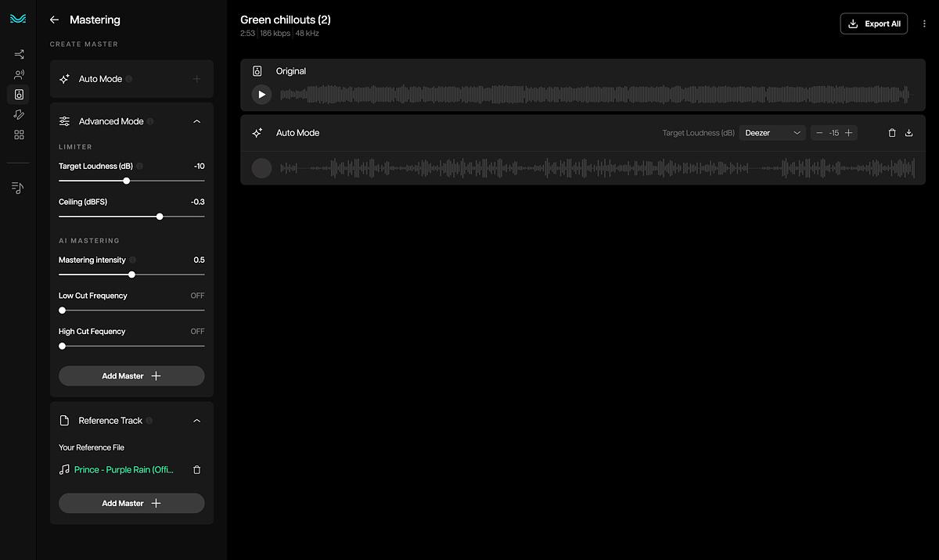The height and width of the screenshot is (560, 939).
Task: Open the shuffle-arrows tool in the sidebar
Action: pos(19,55)
